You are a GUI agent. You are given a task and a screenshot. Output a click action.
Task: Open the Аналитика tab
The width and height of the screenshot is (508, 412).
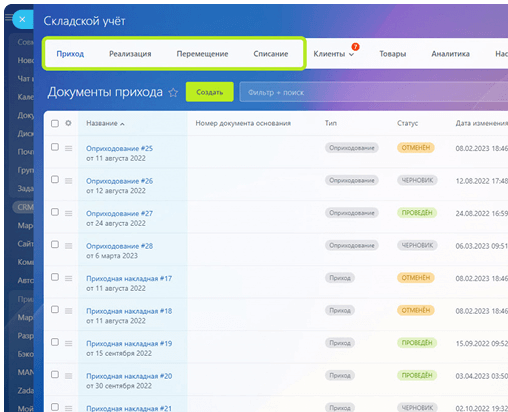(450, 54)
